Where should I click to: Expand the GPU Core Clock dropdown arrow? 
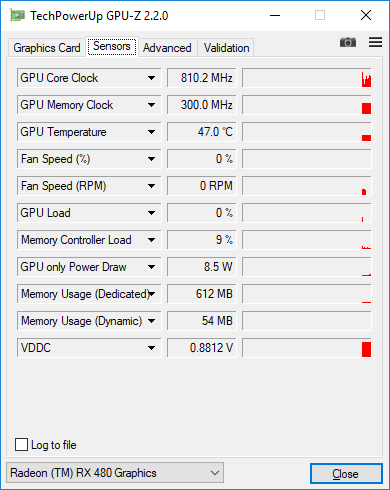151,78
